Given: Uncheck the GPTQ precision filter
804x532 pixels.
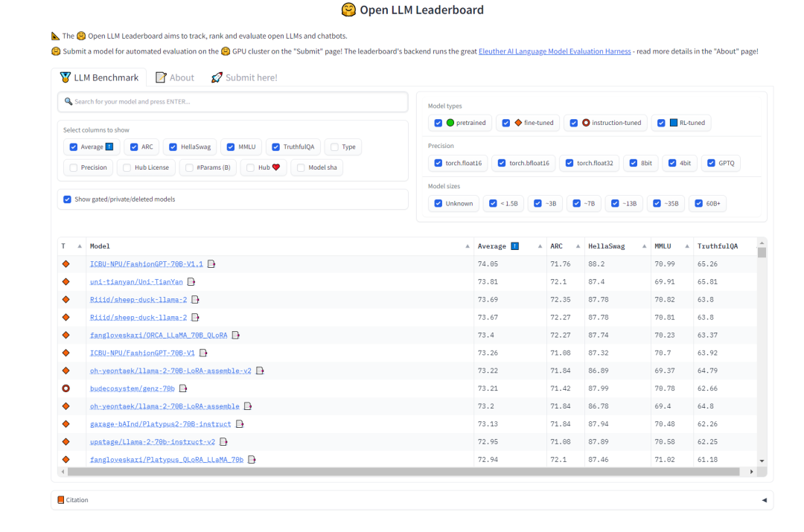Looking at the screenshot, I should click(711, 163).
